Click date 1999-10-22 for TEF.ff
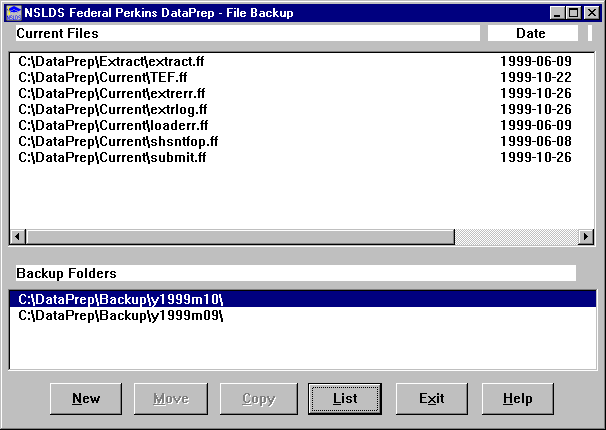 click(x=536, y=77)
